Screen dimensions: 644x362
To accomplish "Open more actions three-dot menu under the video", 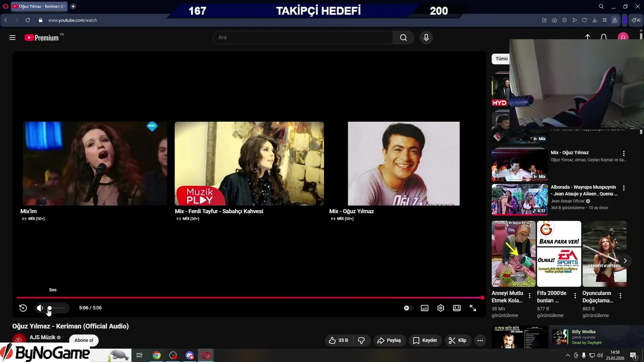I will tap(480, 340).
